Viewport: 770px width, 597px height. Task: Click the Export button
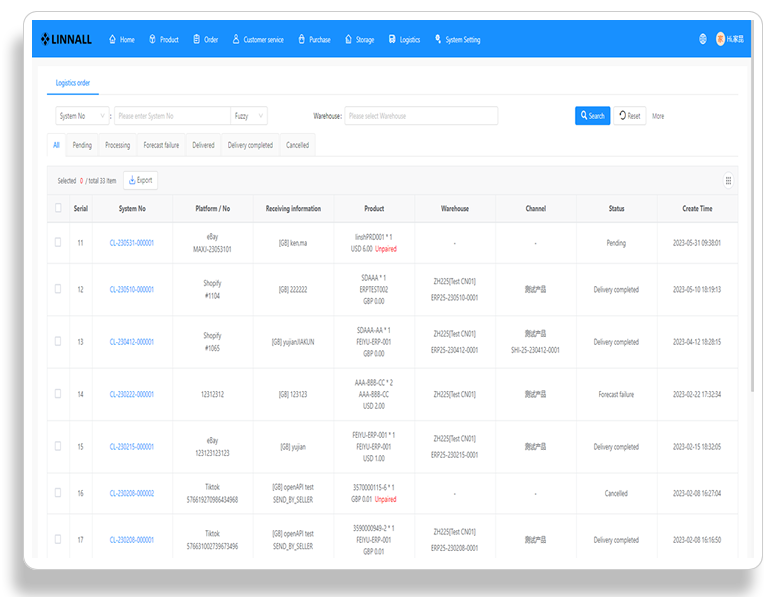click(x=140, y=180)
